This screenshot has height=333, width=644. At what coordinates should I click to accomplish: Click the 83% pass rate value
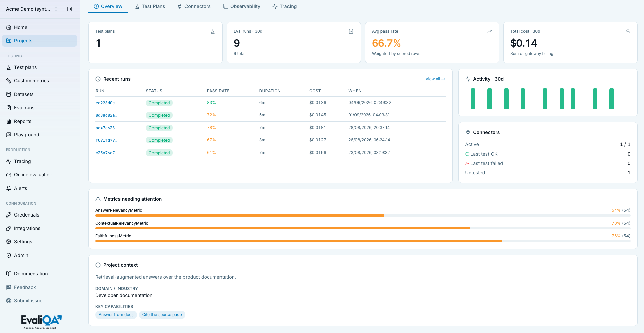(211, 103)
